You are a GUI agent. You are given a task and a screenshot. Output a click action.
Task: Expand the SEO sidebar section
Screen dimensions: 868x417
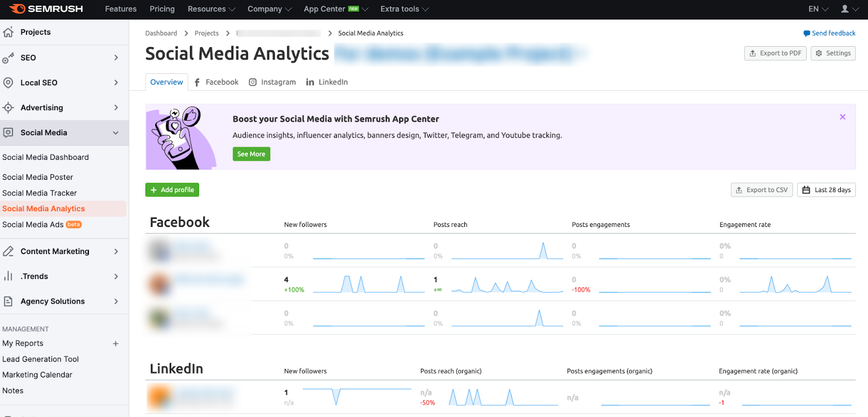[116, 58]
